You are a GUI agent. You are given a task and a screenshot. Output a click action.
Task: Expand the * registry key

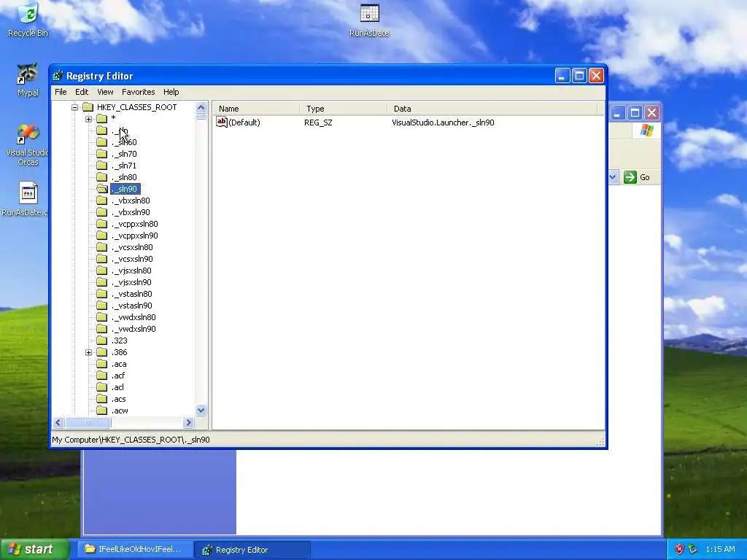pos(88,119)
